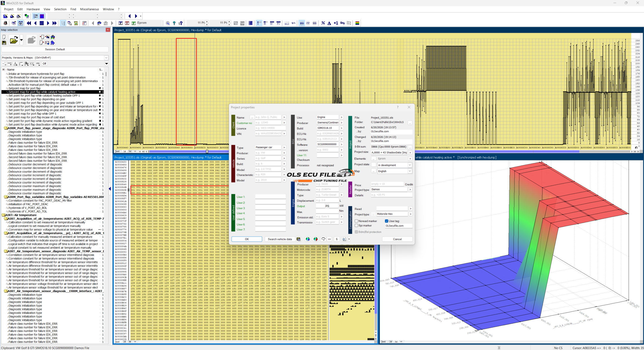
Task: Click arrow next to Motola-Hex project type
Action: 410,214
